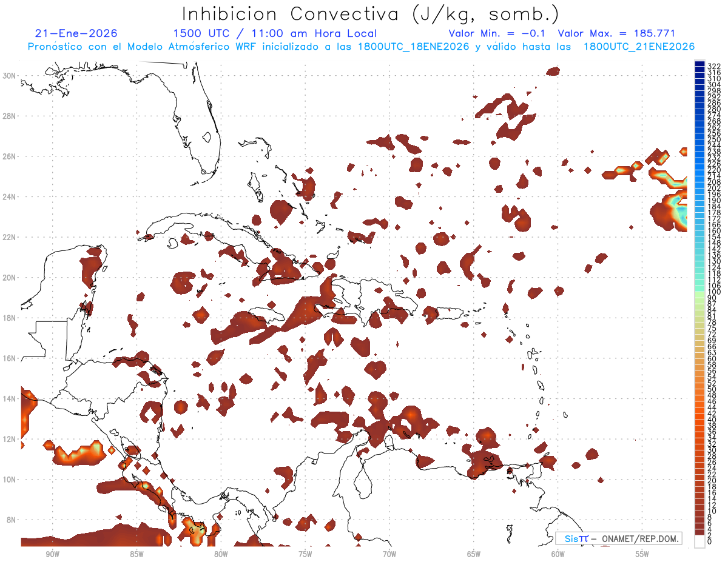Click the '60W' longitude label
Screen dimensions: 728x562
(x=558, y=554)
